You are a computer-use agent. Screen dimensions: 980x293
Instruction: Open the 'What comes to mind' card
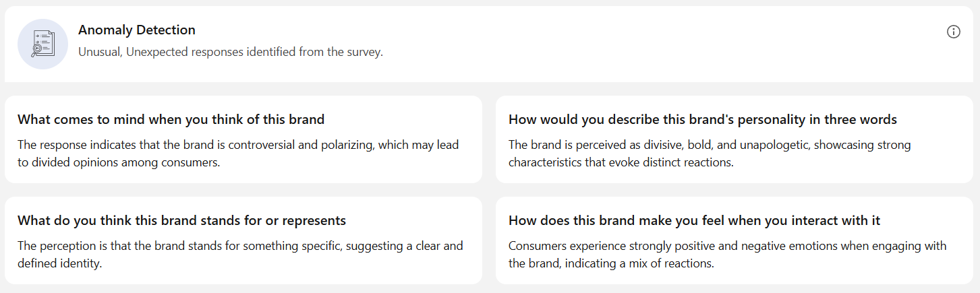[x=243, y=139]
